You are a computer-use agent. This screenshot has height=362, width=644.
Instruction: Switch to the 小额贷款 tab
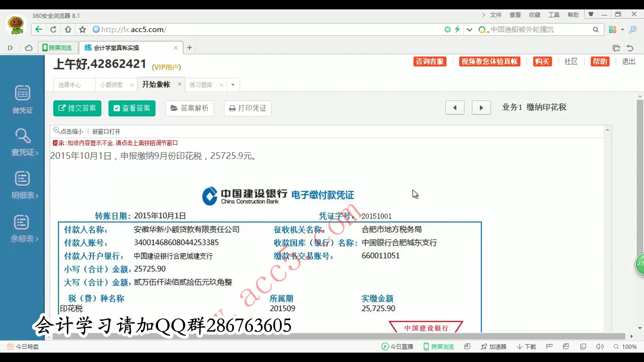112,85
